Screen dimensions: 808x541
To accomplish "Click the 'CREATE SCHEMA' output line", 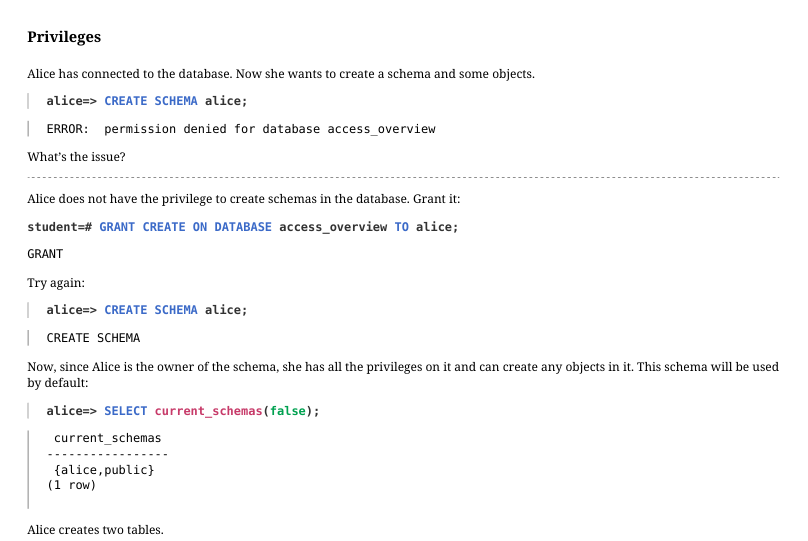I will 93,338.
